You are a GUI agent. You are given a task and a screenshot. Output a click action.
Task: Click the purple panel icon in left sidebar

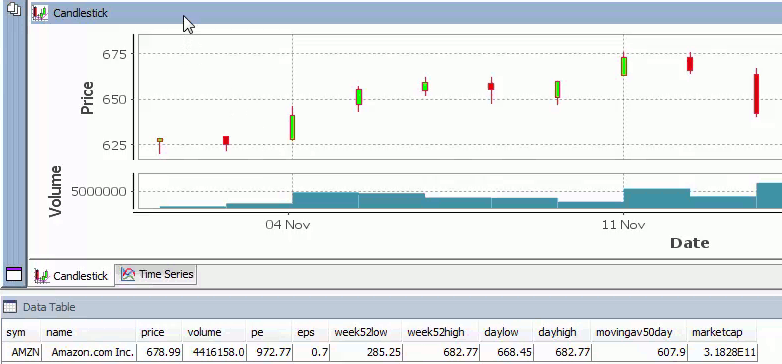click(x=13, y=273)
